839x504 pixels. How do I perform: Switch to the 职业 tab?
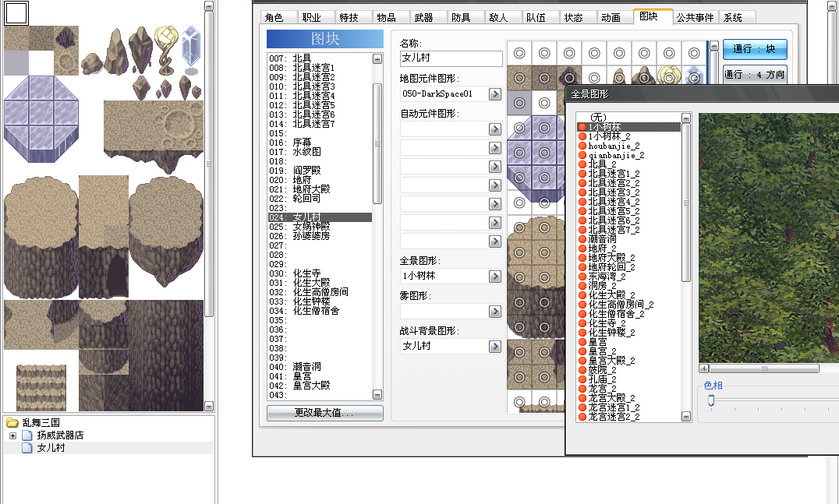(x=311, y=18)
